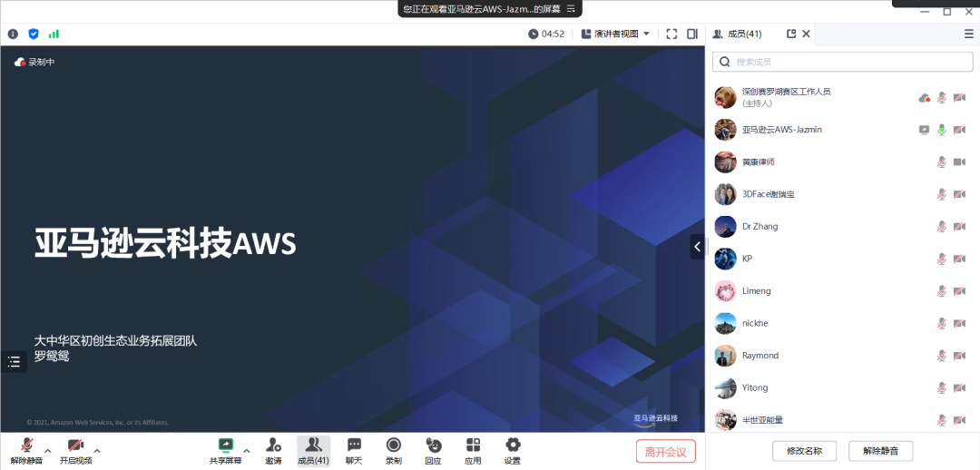This screenshot has width=980, height=470.
Task: Collapse the members panel with the arrow
Action: (x=698, y=246)
